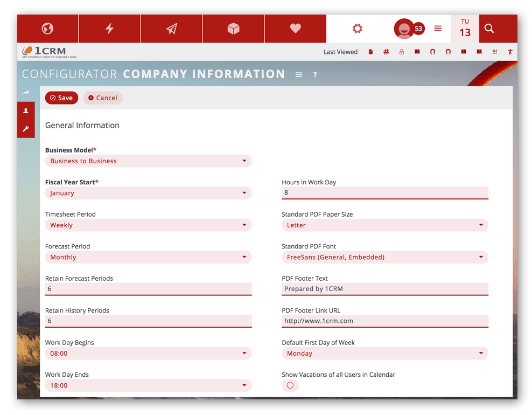Open the person figure icon in Last Viewed
The width and height of the screenshot is (532, 415).
(x=510, y=52)
